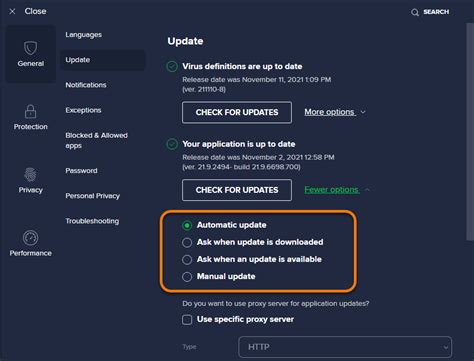Click 'Your application is up to date' text
The height and width of the screenshot is (361, 474).
click(x=239, y=144)
